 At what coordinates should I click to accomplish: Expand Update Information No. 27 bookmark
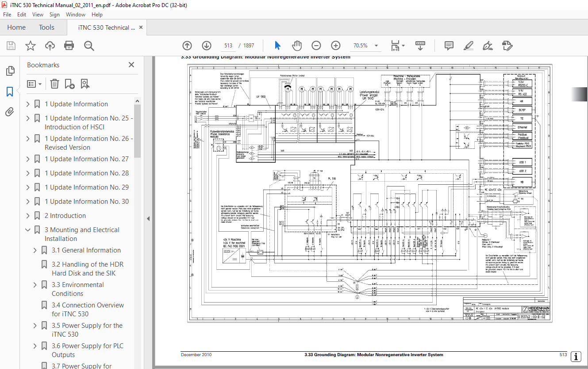(x=28, y=159)
